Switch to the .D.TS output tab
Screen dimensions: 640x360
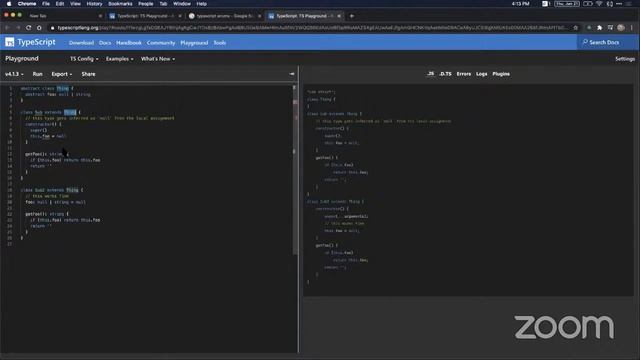445,74
